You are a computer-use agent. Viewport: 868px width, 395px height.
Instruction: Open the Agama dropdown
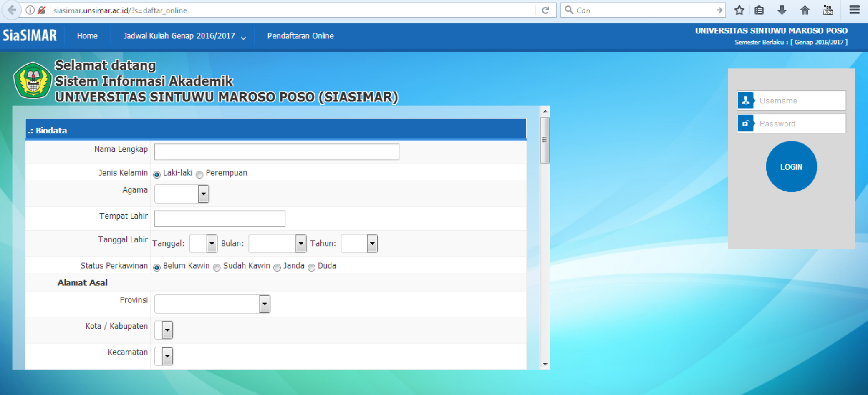pos(182,194)
